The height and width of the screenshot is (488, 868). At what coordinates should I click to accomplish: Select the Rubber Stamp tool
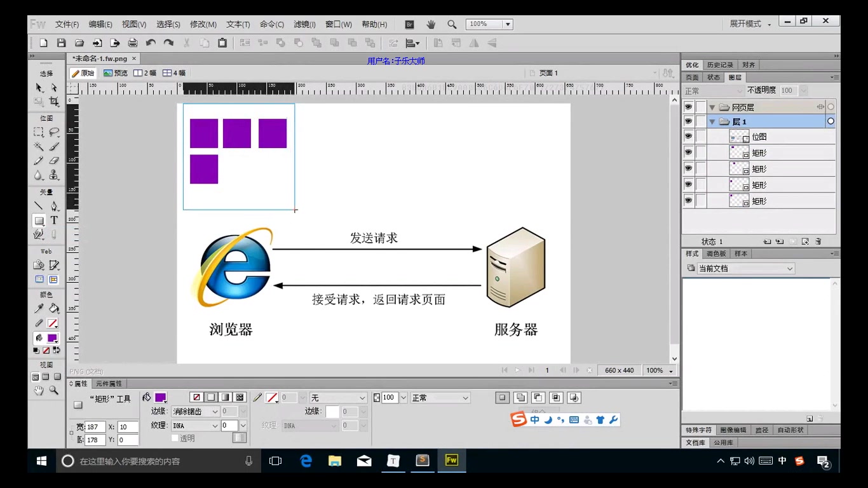pos(54,176)
